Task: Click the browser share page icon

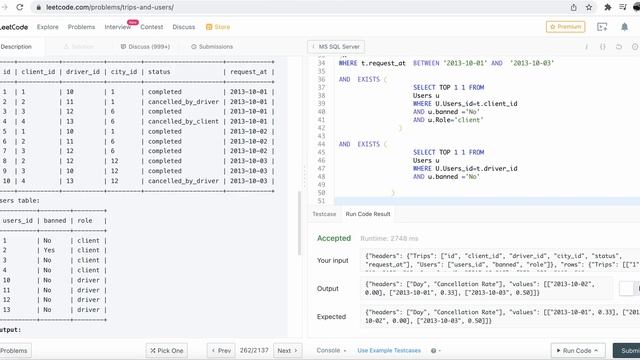Action: point(573,7)
